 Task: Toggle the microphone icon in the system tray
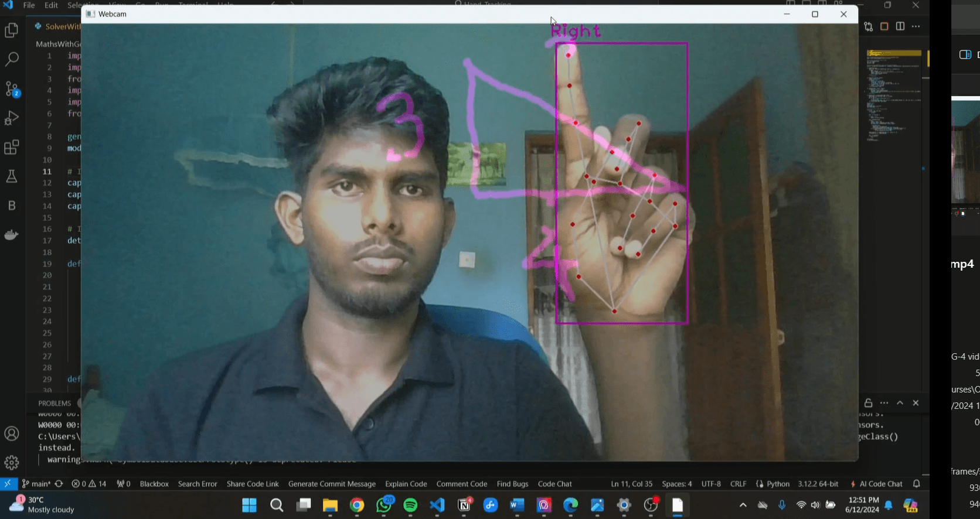782,505
